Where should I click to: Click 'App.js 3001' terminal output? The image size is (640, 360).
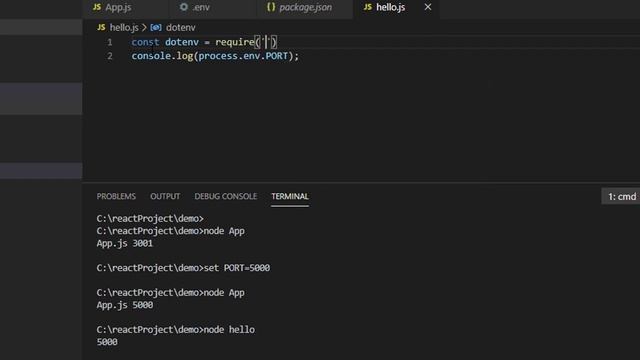[124, 244]
